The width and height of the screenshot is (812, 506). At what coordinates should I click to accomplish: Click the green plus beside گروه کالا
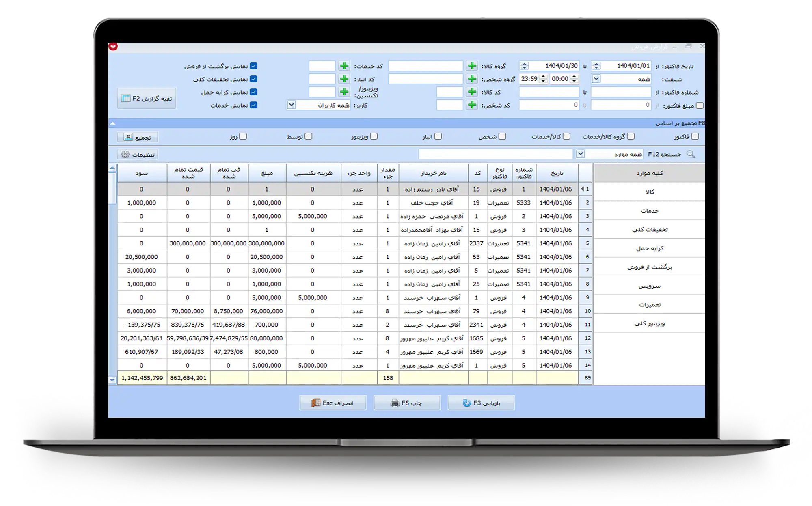tap(472, 66)
